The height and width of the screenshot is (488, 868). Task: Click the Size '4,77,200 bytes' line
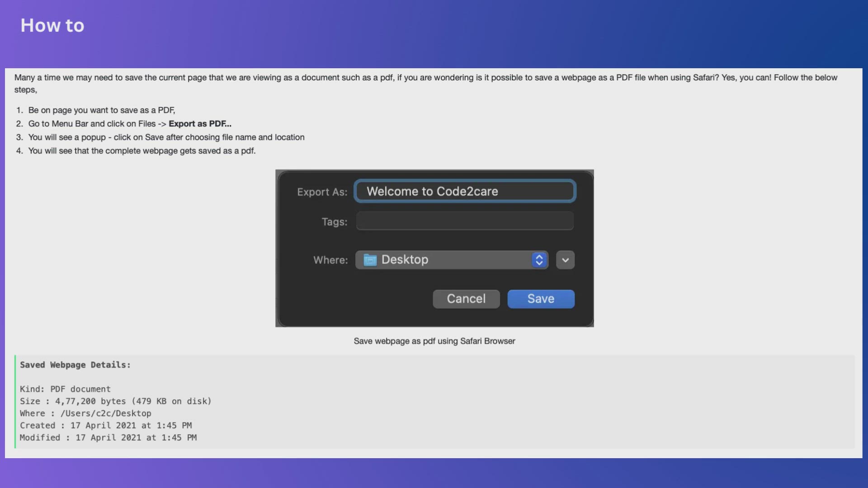(x=115, y=401)
